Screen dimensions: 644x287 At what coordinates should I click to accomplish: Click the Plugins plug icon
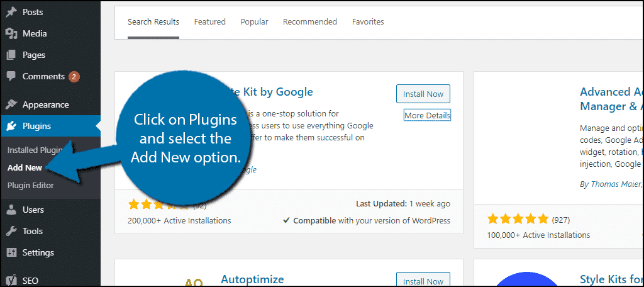(11, 126)
